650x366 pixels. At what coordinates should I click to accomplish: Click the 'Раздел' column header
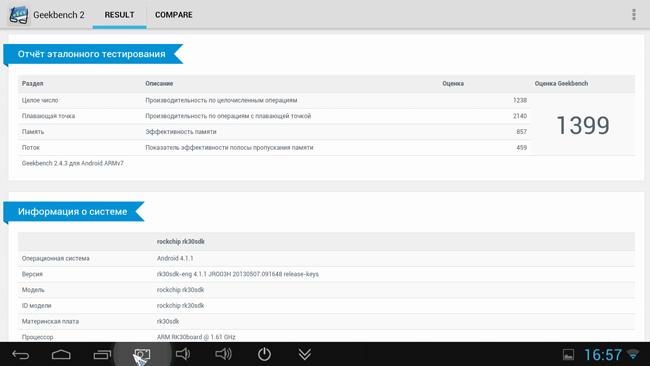32,84
